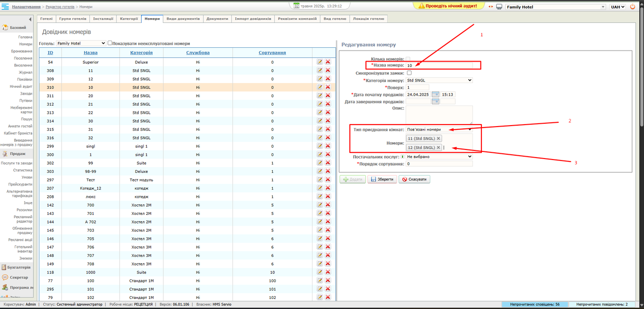Screen dimensions: 644x309
Task: Click the edit icon for Superior room row
Action: click(320, 62)
